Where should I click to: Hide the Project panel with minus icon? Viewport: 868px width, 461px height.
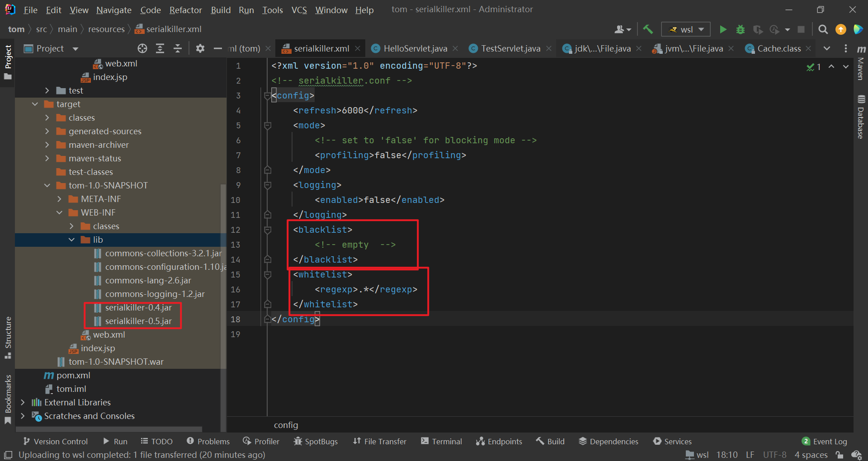[218, 48]
